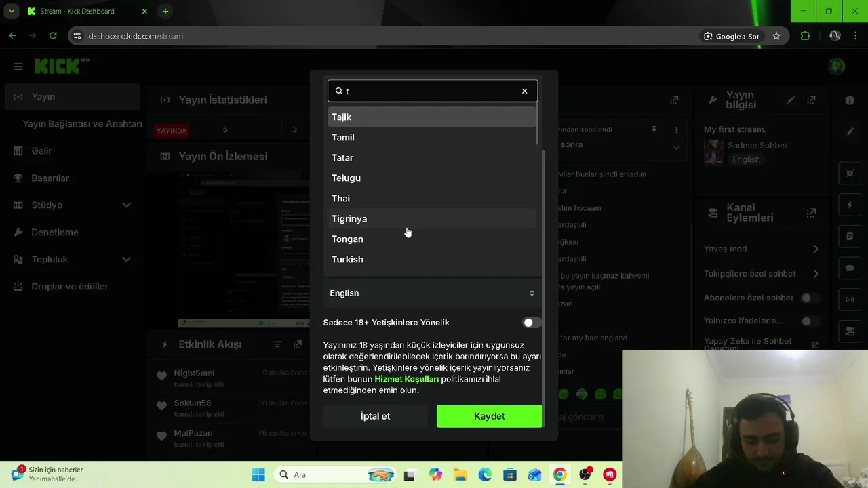Image resolution: width=868 pixels, height=488 pixels.
Task: Collapse the pinned message chevron
Action: 676,148
